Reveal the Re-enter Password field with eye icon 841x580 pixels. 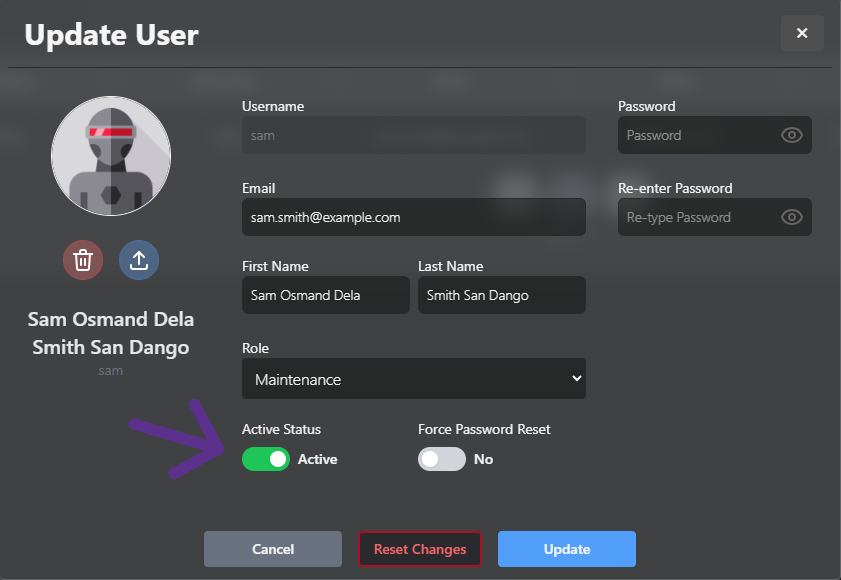click(x=792, y=217)
